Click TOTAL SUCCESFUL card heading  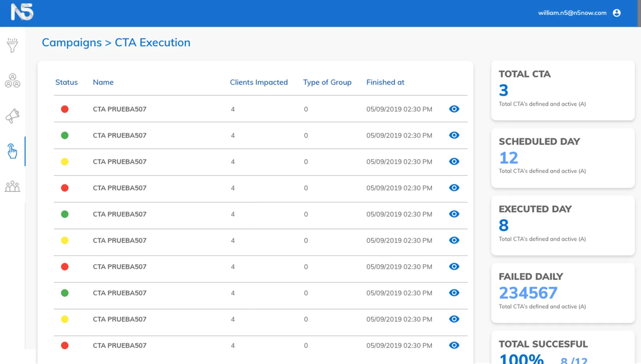point(543,344)
